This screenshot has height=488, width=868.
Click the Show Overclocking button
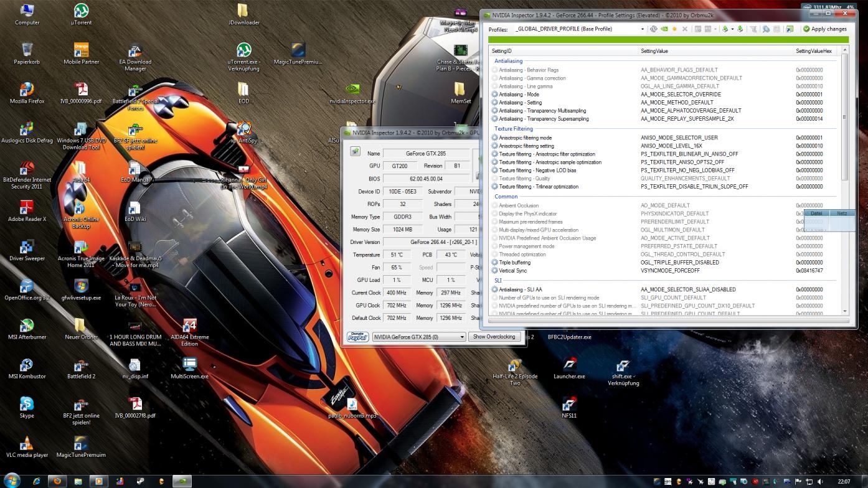(494, 337)
